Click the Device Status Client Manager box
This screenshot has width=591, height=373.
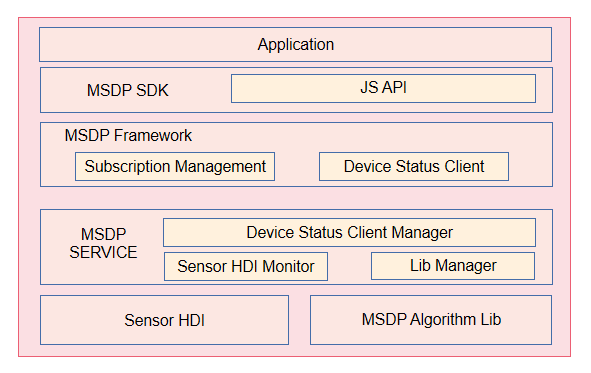349,232
